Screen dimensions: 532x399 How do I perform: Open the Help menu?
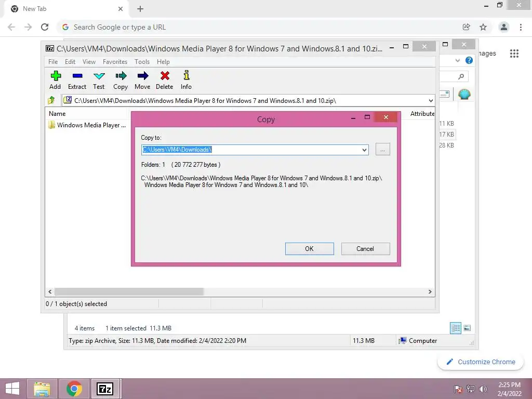(x=163, y=62)
